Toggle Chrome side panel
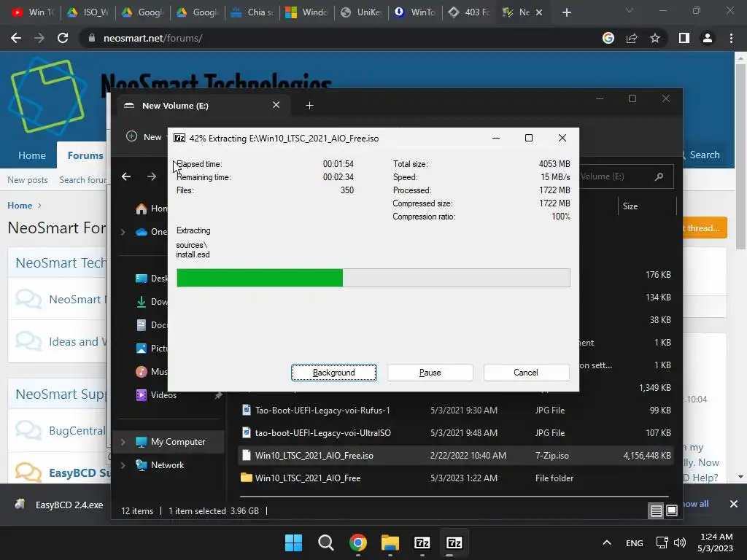The width and height of the screenshot is (747, 560). point(684,38)
